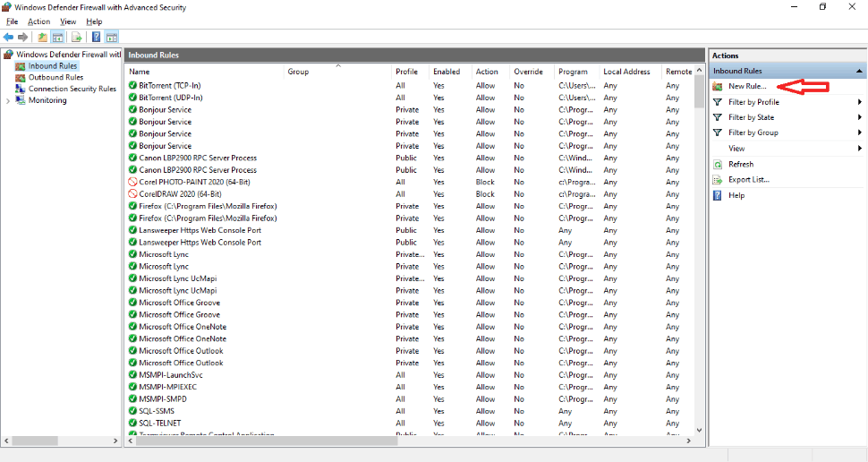Click block icon of CorelDRAW 2020 rule
This screenshot has width=868, height=462.
(132, 194)
